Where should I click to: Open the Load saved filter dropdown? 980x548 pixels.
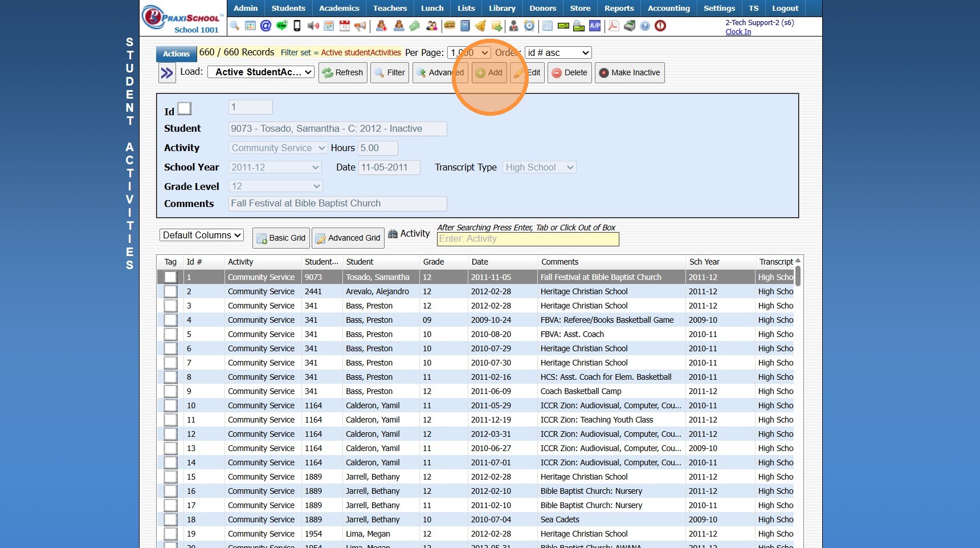260,72
